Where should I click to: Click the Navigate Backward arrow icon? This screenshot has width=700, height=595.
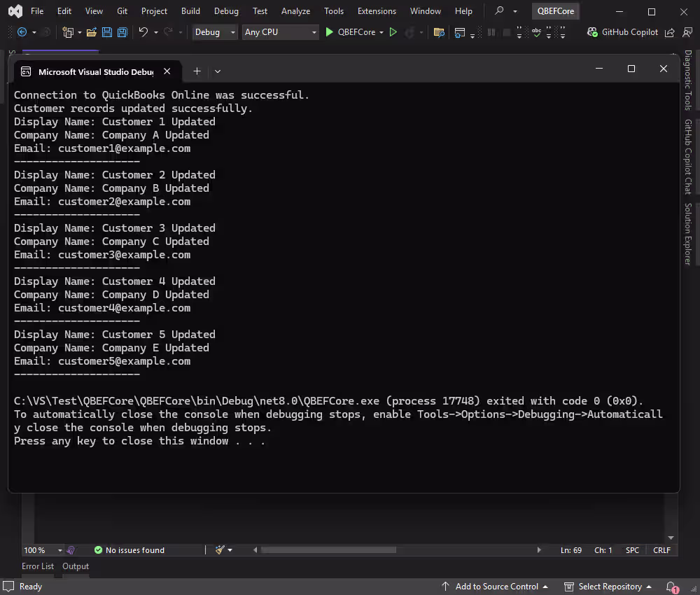22,32
